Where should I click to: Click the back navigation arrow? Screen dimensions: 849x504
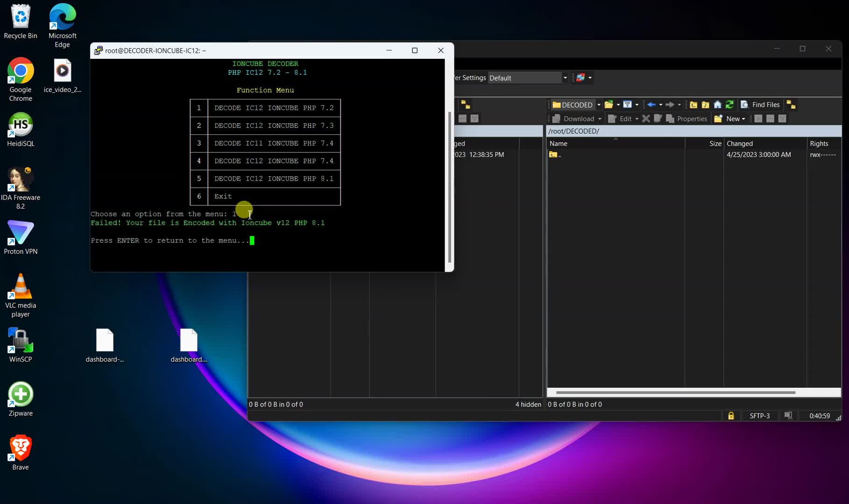click(652, 105)
